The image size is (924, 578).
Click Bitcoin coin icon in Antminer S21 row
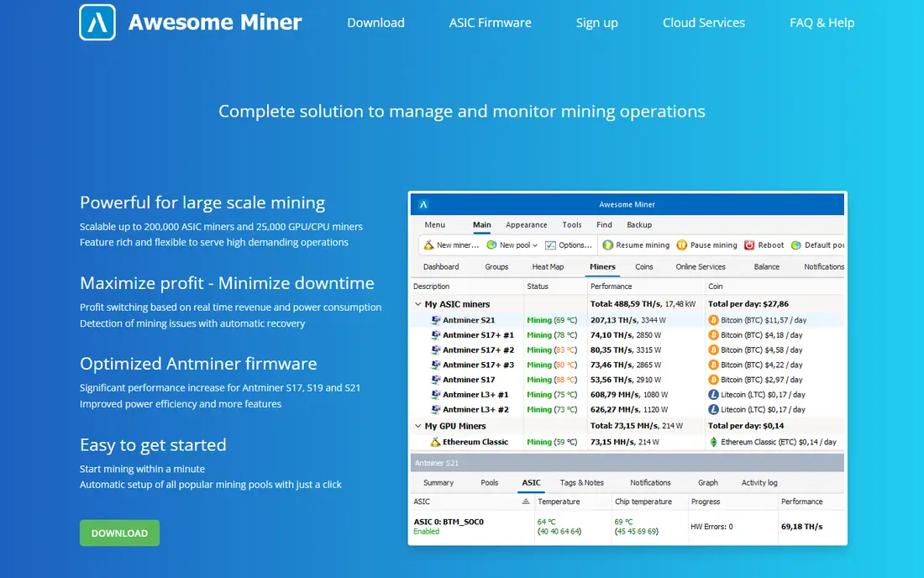pos(713,320)
